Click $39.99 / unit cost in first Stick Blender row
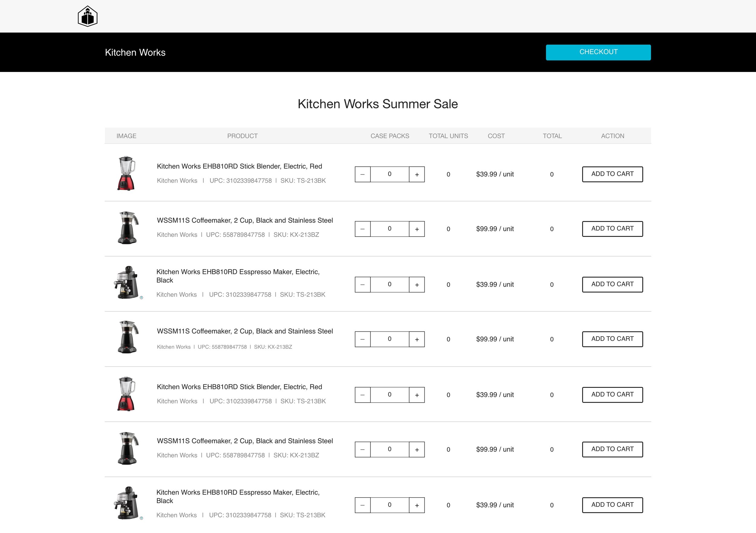 click(x=494, y=174)
